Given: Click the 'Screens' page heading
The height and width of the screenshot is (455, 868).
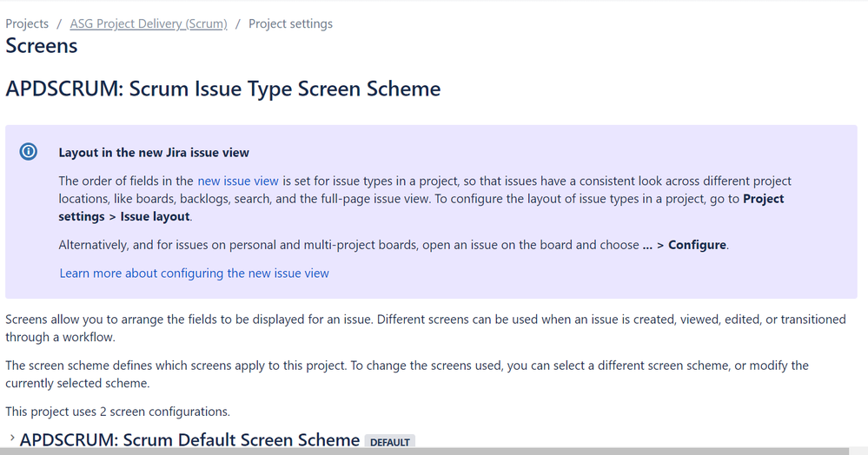Looking at the screenshot, I should click(x=42, y=46).
